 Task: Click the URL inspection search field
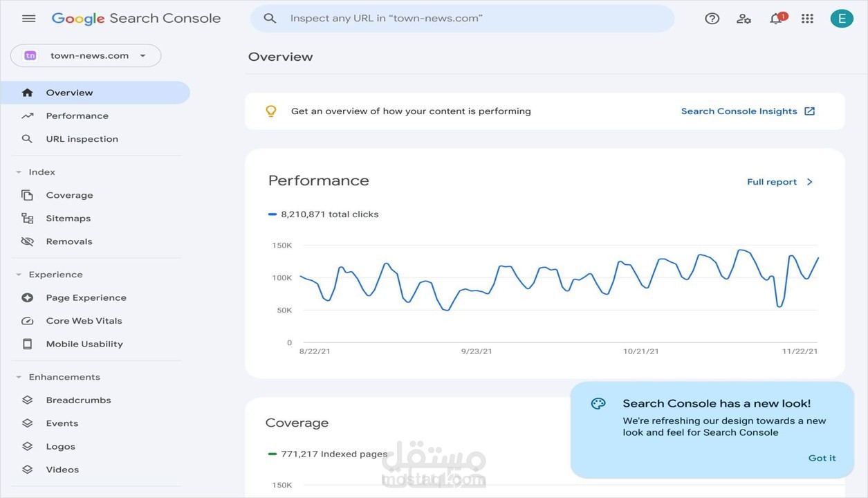point(462,19)
